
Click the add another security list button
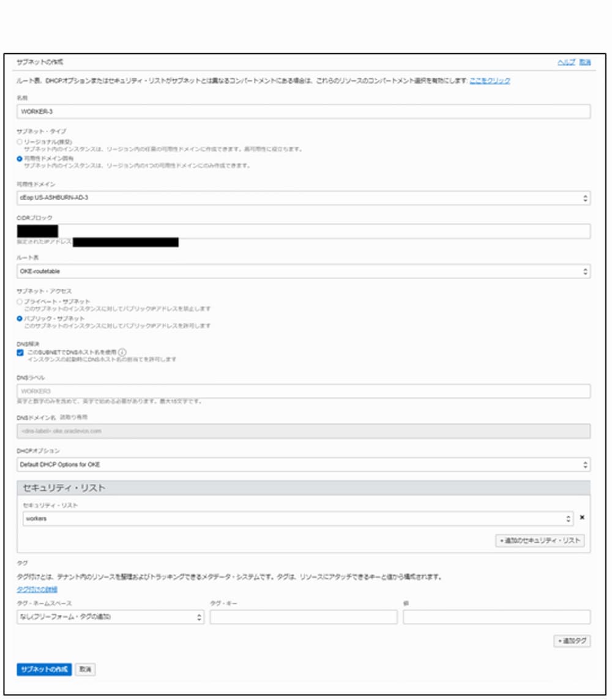(x=540, y=541)
